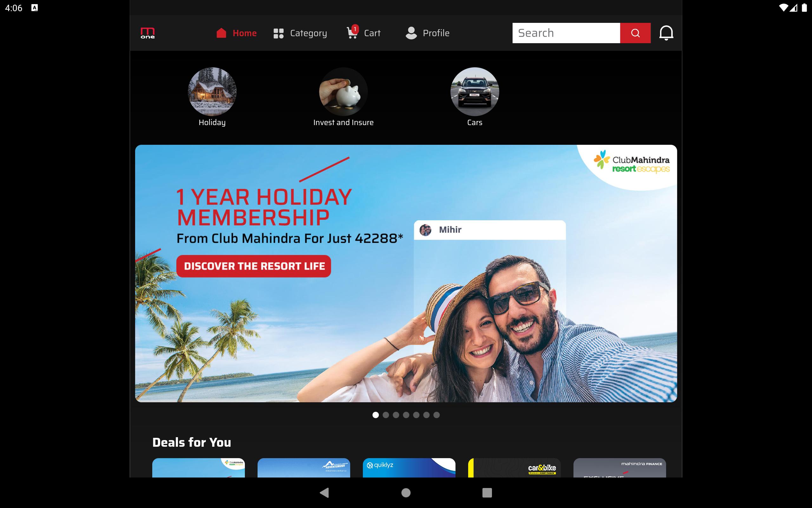Go to fifth carousel slide dot
The image size is (812, 508).
point(416,415)
